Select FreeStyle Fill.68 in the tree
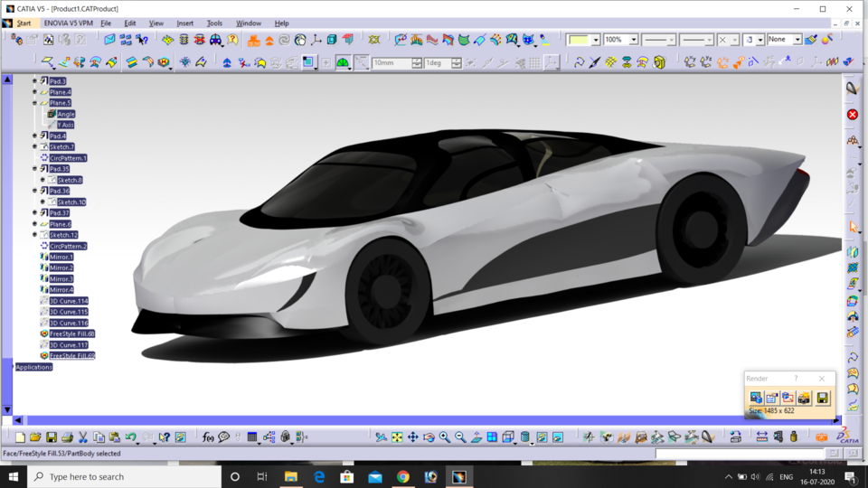 [x=71, y=333]
